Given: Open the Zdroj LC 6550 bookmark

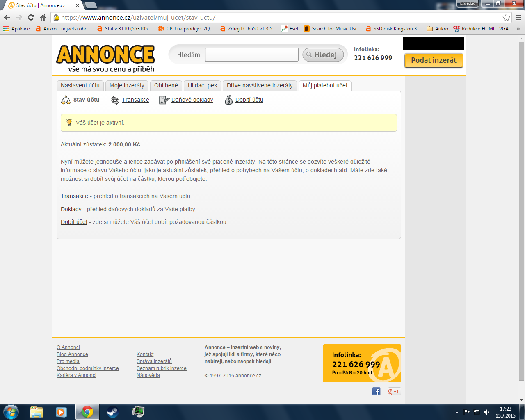Looking at the screenshot, I should coord(248,29).
